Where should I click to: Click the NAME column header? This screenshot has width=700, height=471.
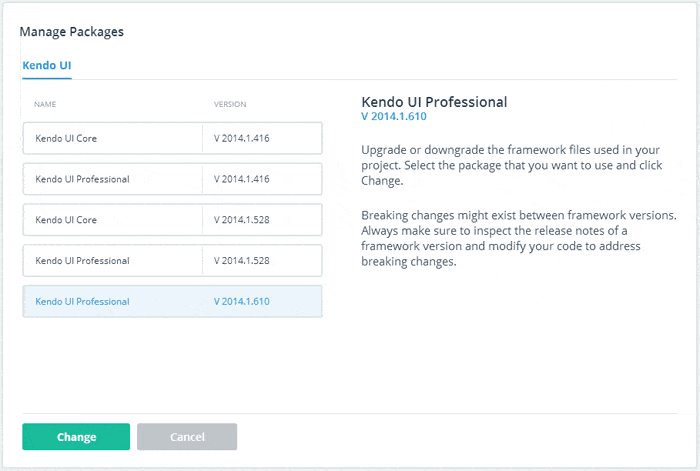coord(45,104)
